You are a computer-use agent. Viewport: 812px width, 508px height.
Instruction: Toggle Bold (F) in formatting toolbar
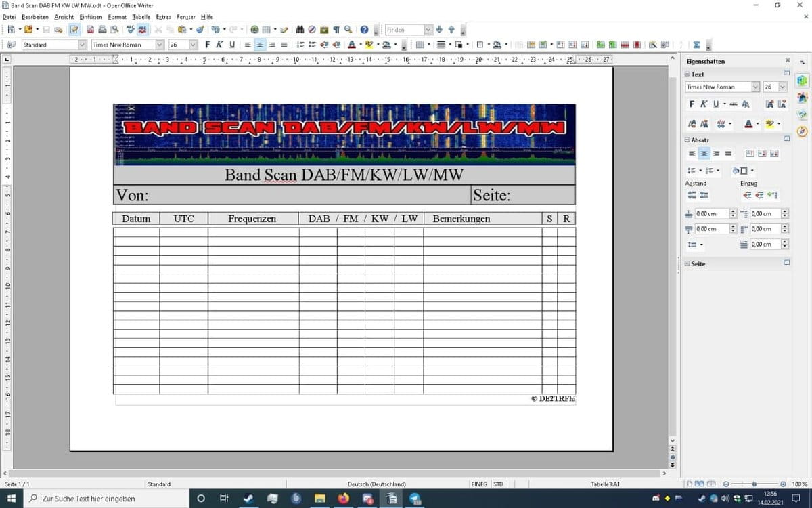point(208,45)
